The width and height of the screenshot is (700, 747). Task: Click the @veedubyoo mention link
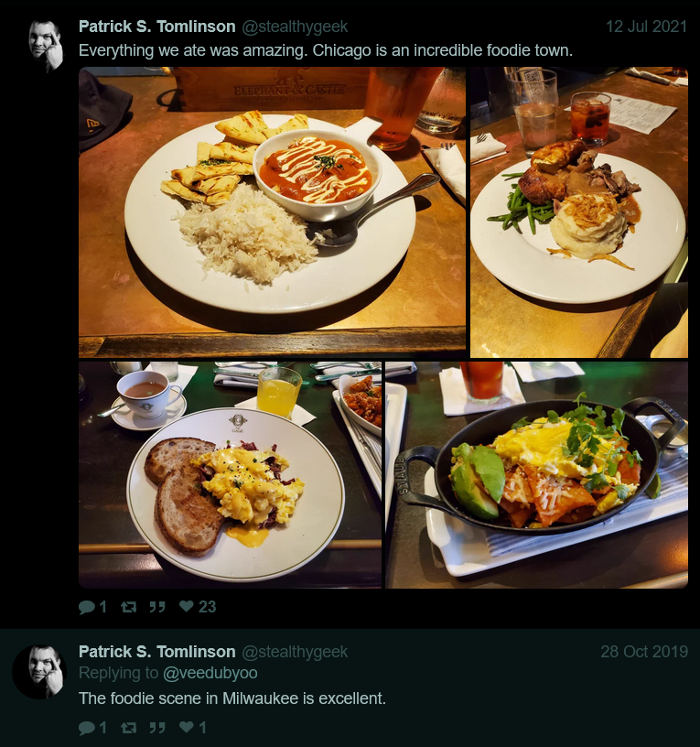(x=210, y=673)
